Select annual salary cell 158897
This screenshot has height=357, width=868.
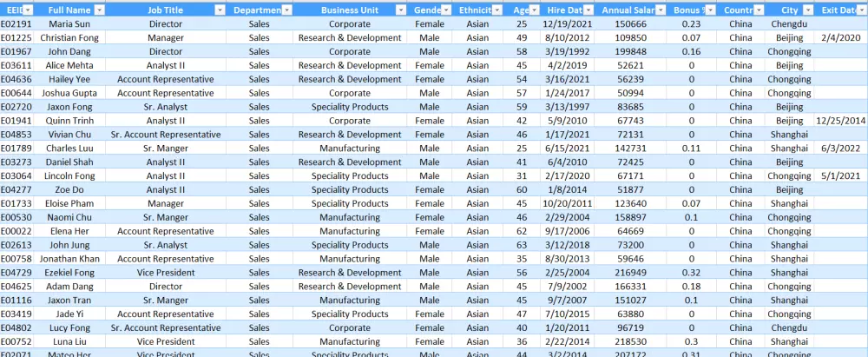tap(630, 217)
